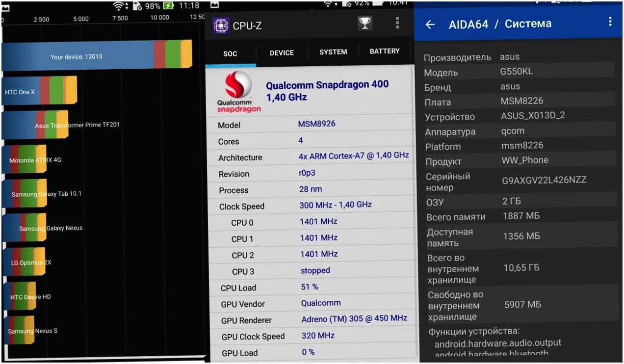Image resolution: width=624 pixels, height=364 pixels.
Task: Select the Samsung Galaxy Nexus bar
Action: 24,228
